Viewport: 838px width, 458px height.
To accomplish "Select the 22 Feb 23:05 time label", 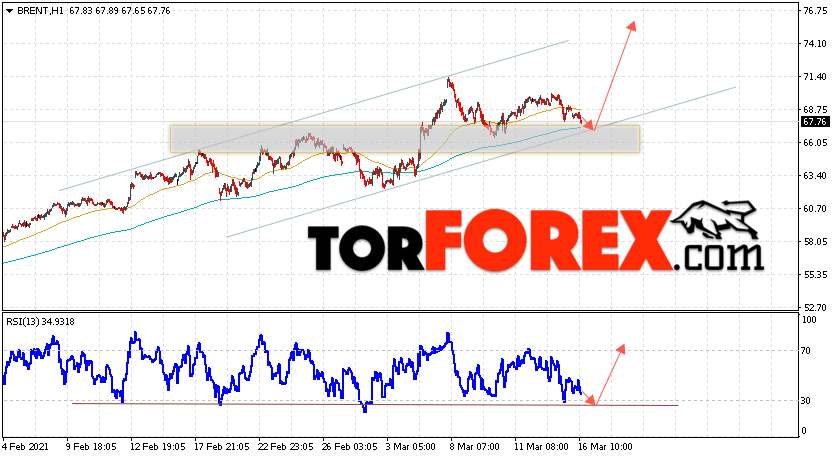I will point(285,447).
